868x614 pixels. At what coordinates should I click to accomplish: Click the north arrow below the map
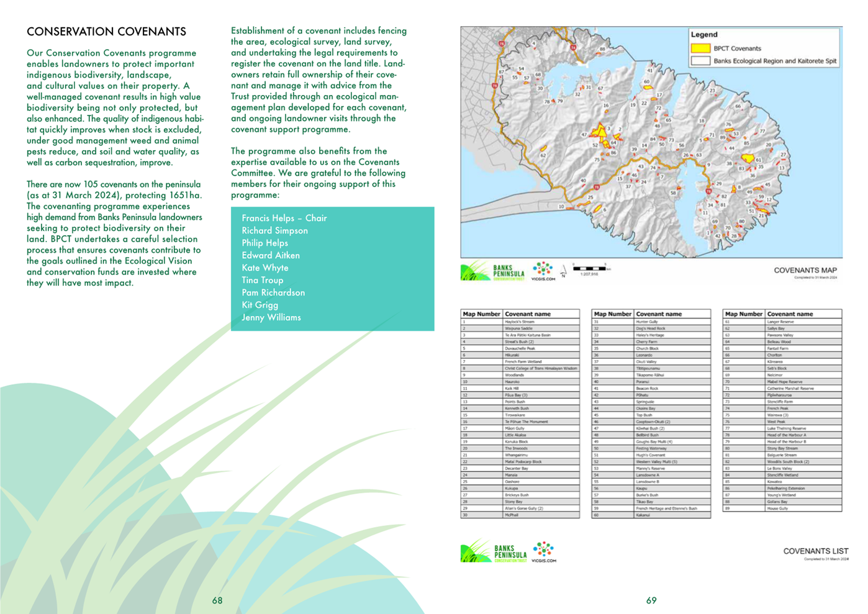click(x=564, y=271)
